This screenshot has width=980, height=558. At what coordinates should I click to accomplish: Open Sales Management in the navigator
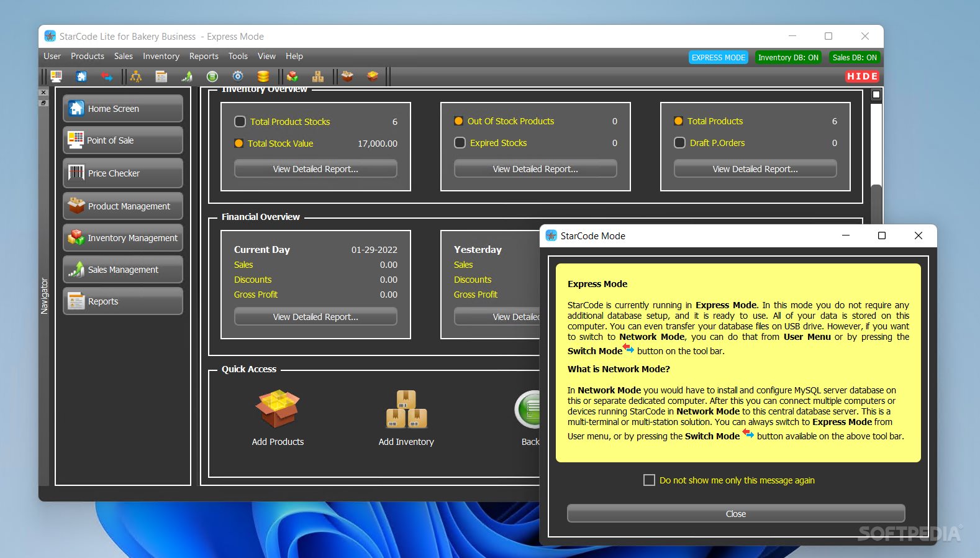coord(123,270)
